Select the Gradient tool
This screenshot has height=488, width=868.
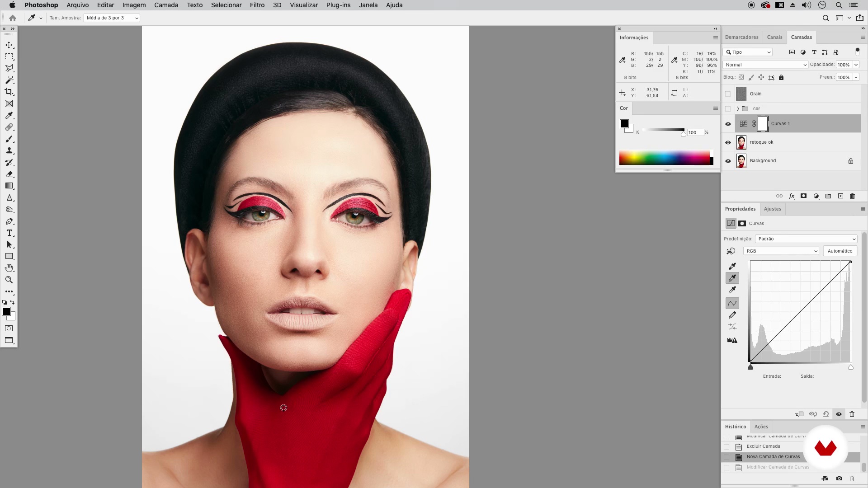(x=9, y=186)
